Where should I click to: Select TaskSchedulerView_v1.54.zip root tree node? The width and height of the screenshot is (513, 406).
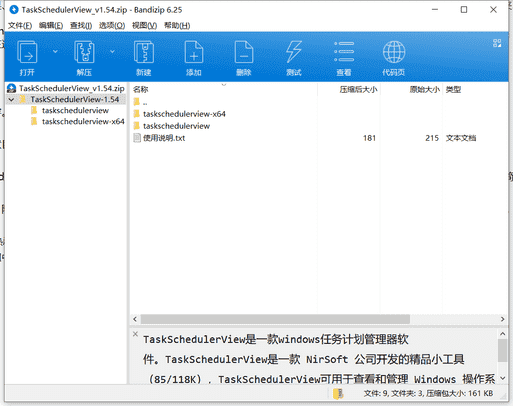pyautogui.click(x=72, y=88)
